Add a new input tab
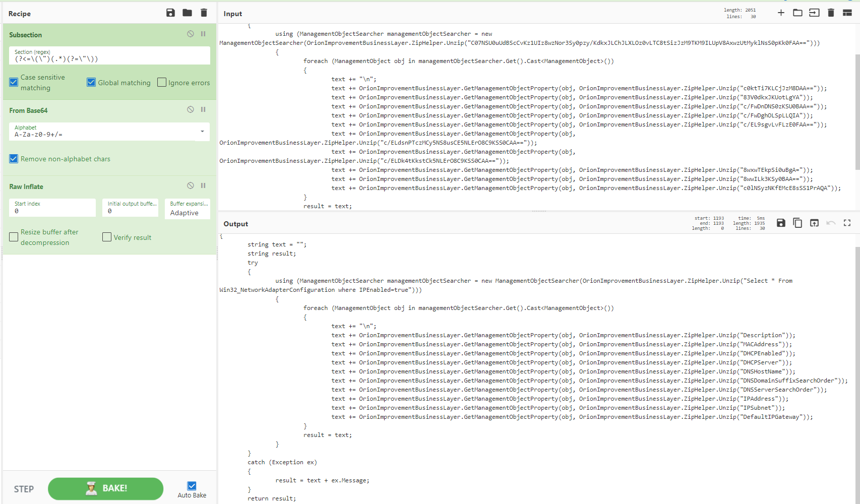This screenshot has width=860, height=504. tap(781, 13)
